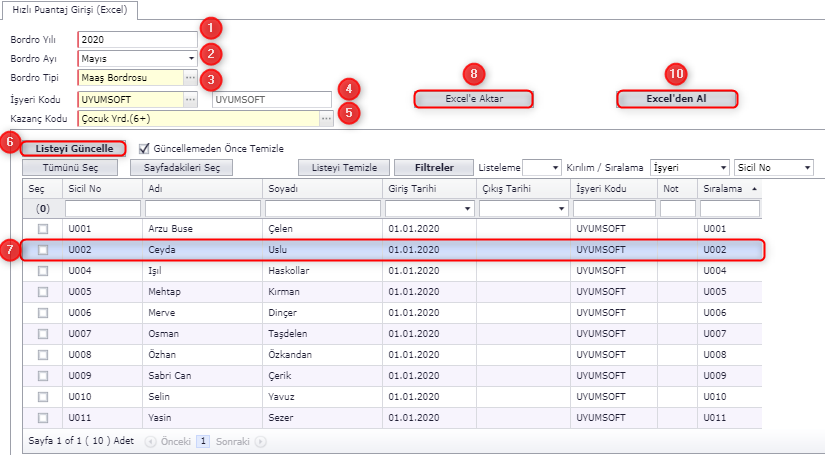Open the Kazanç Kodu lookup ellipsis button
This screenshot has height=455, width=825.
[326, 118]
